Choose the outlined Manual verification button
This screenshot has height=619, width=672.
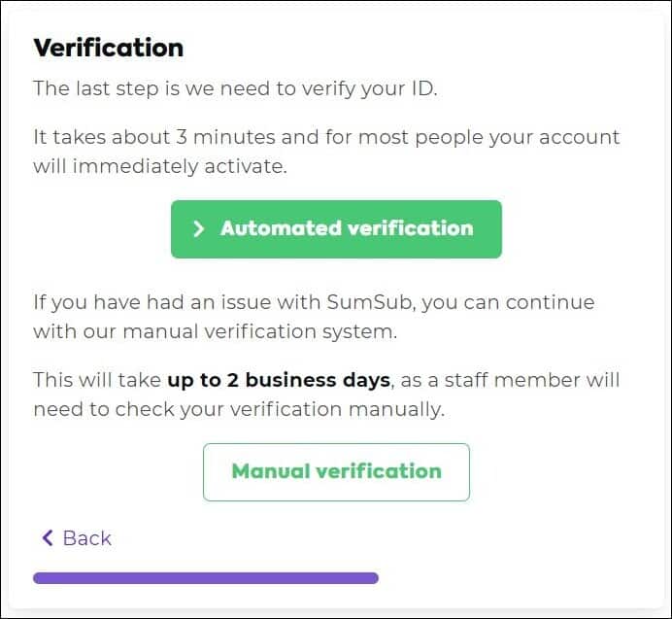click(x=336, y=472)
